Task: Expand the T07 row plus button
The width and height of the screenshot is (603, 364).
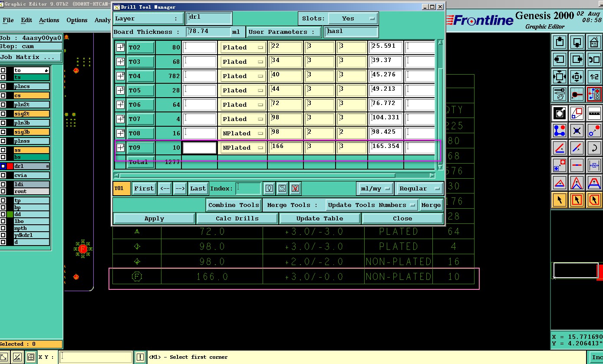Action: point(120,119)
